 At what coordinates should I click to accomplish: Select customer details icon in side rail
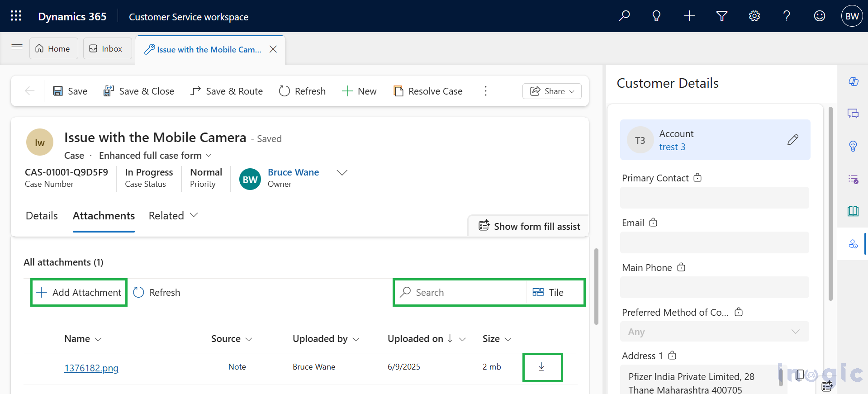854,244
